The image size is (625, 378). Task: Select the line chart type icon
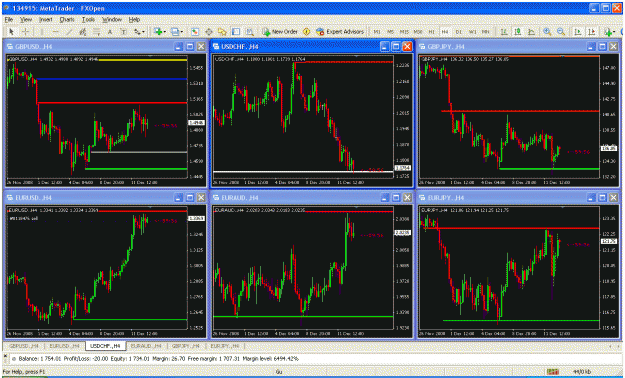point(531,32)
